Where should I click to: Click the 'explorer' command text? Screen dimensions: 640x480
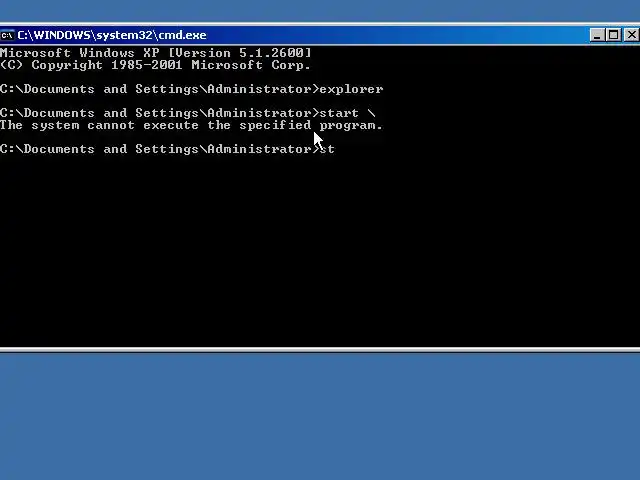click(x=351, y=89)
